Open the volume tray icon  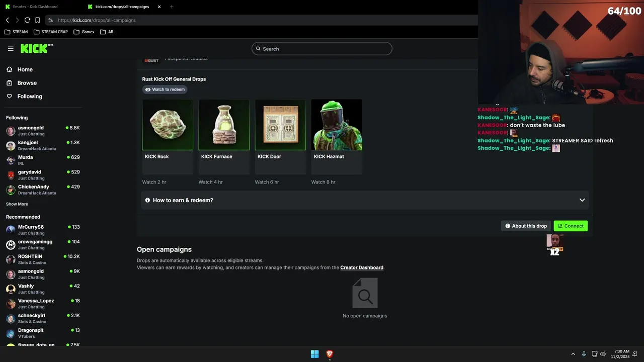coord(603,354)
